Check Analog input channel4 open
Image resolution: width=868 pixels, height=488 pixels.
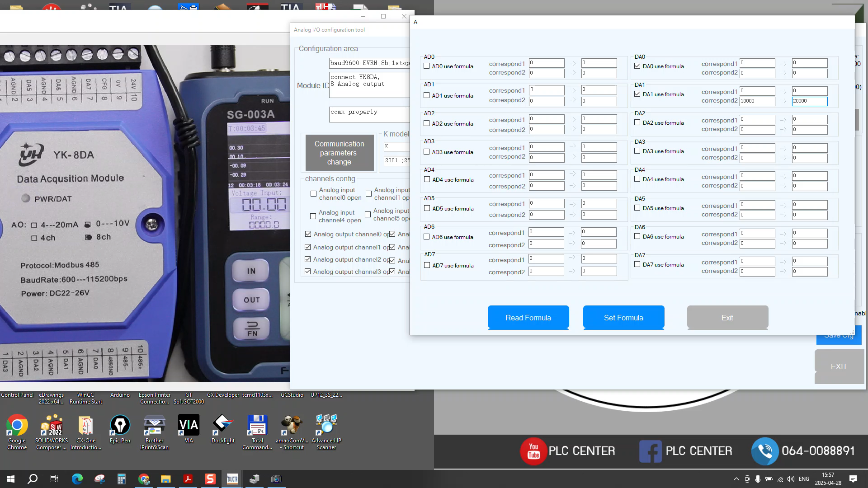click(x=313, y=216)
